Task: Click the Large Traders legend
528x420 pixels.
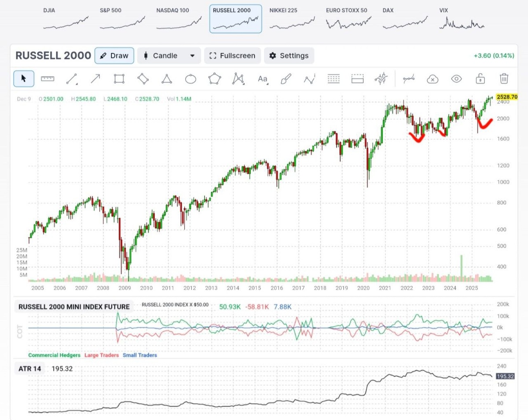Action: [x=102, y=355]
